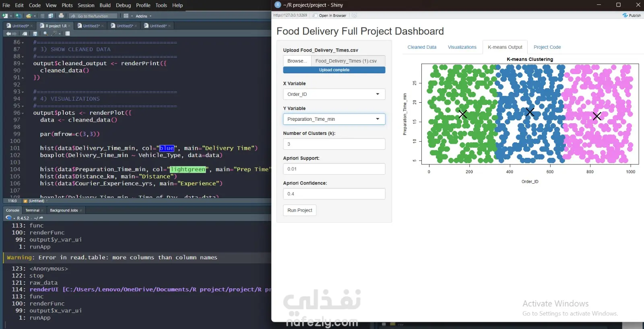Expand the Y Variable dropdown
The image size is (644, 329).
(x=334, y=119)
